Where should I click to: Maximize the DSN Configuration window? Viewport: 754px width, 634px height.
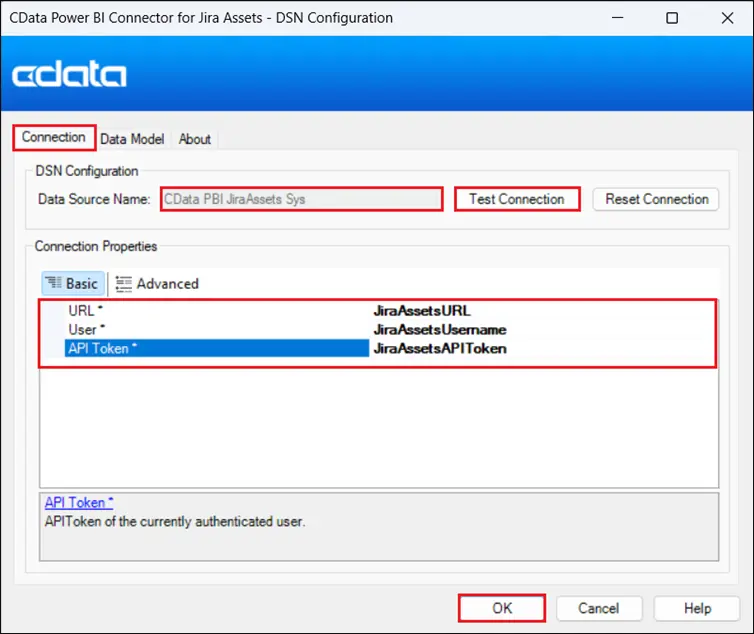click(672, 18)
